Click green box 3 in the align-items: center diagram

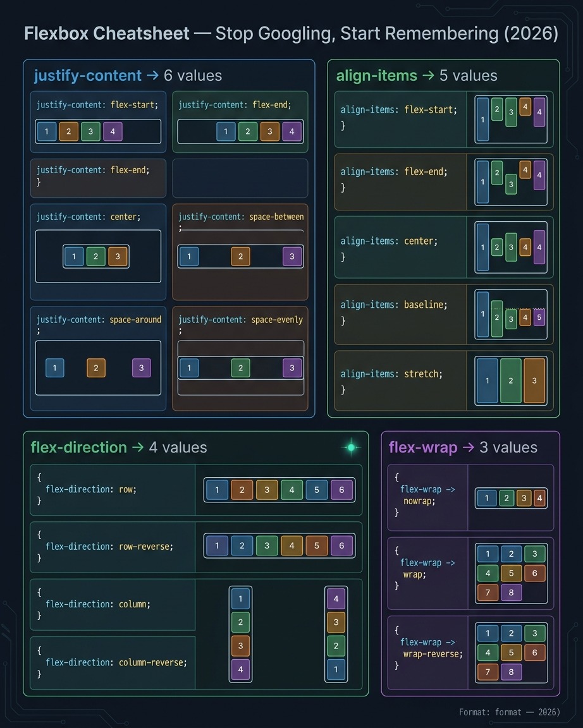[x=511, y=247]
